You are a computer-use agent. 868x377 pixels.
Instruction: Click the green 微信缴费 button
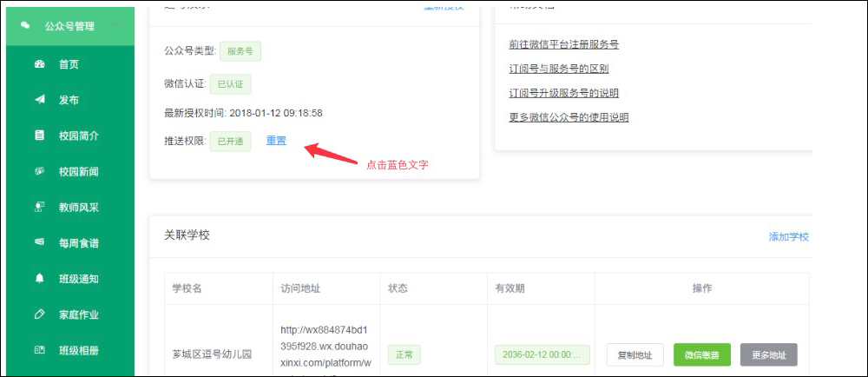[702, 355]
